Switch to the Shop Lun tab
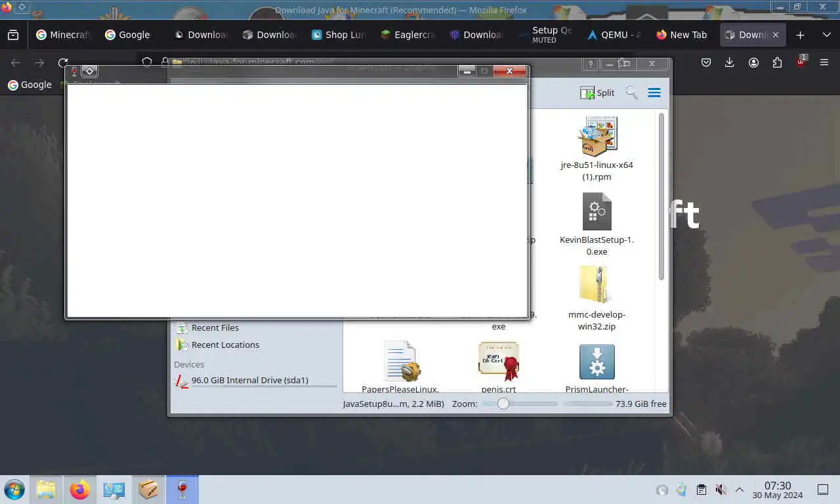Viewport: 840px width, 504px height. [338, 35]
